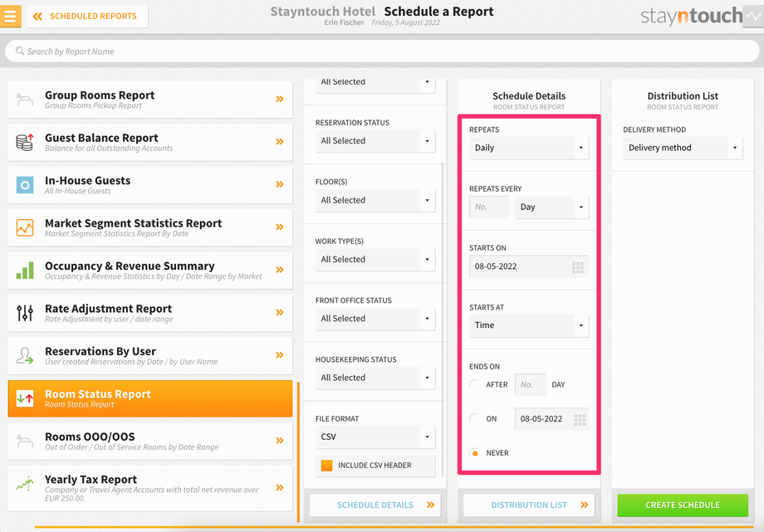Click the Market Segment Statistics chart icon
The image size is (764, 532).
pos(25,227)
